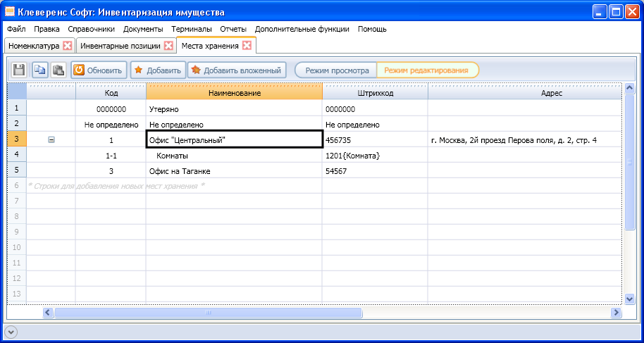Select the Офис на Таганке name cell
This screenshot has height=343, width=644.
pyautogui.click(x=234, y=171)
